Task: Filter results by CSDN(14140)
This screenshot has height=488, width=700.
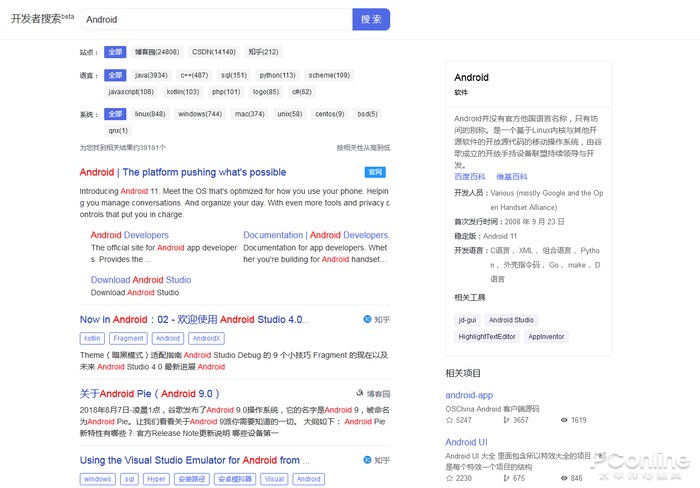Action: point(214,52)
